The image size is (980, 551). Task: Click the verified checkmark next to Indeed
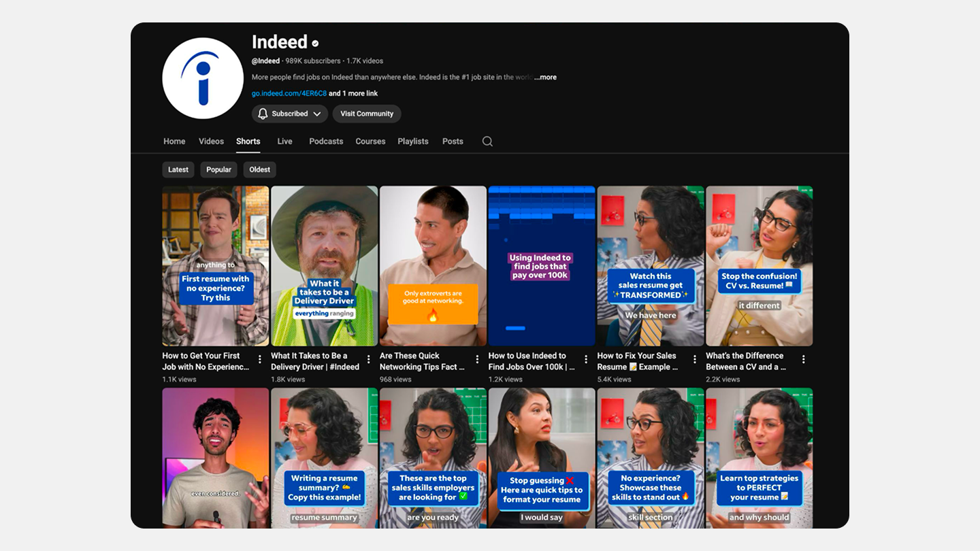pyautogui.click(x=314, y=42)
